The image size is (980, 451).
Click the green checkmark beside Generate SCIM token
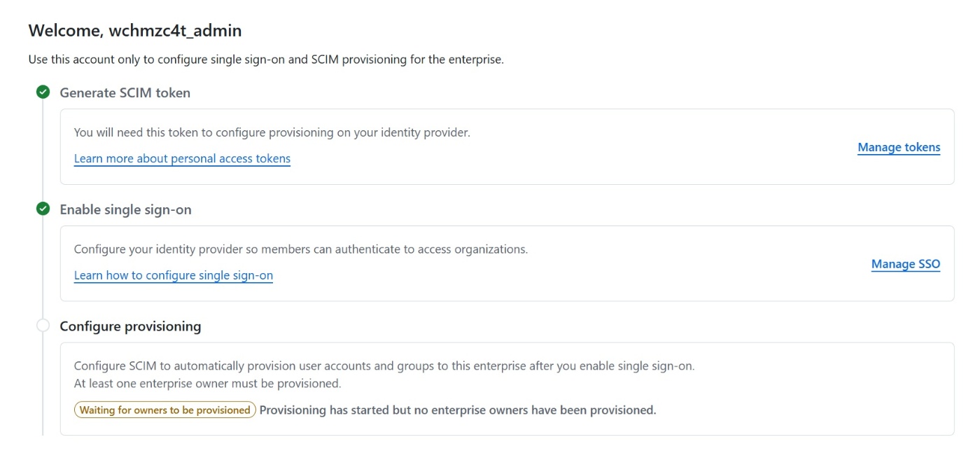43,92
